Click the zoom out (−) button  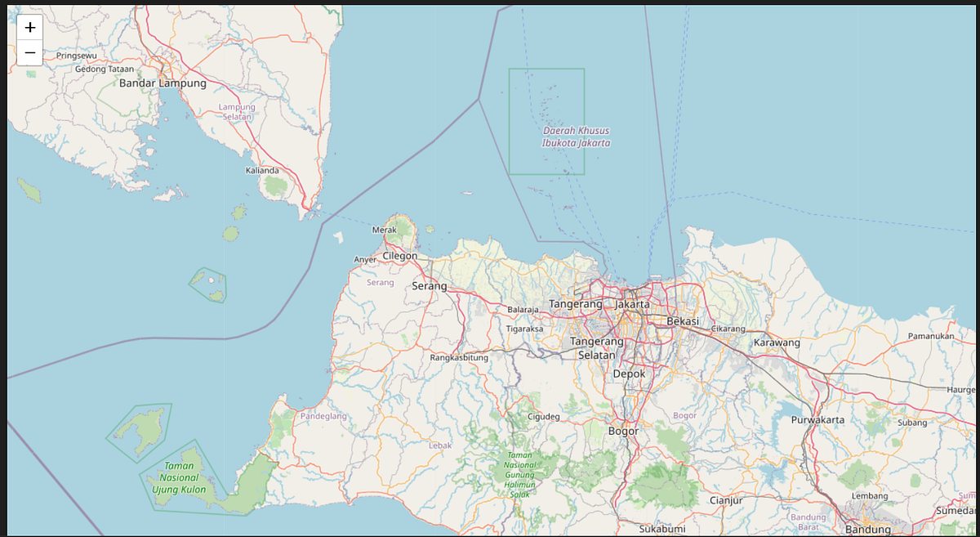[29, 52]
